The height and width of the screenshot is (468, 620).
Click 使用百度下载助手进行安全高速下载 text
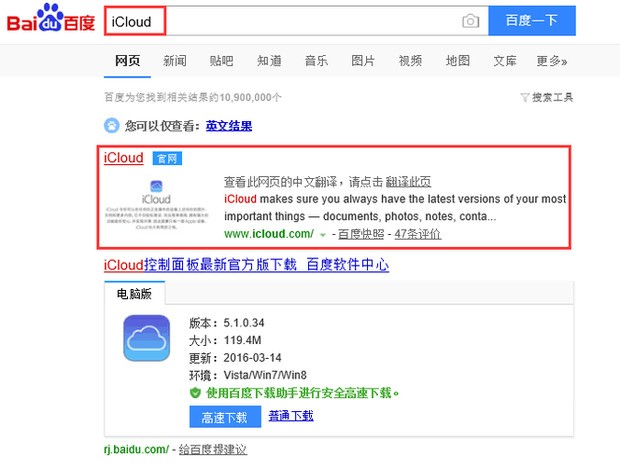tap(302, 393)
